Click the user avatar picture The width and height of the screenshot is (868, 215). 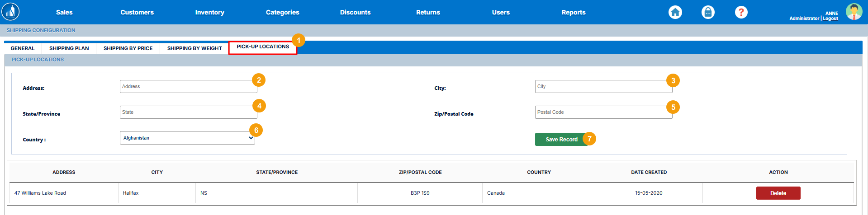(854, 12)
